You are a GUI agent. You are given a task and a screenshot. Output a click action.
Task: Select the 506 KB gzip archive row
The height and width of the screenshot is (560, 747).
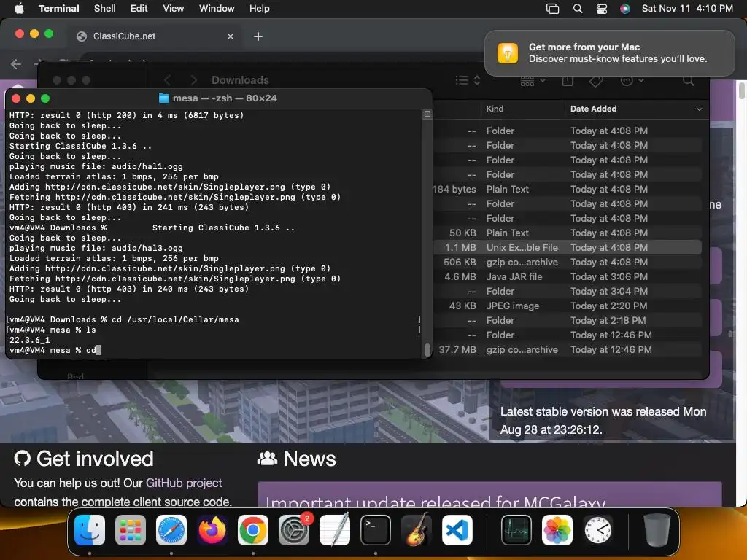[567, 262]
